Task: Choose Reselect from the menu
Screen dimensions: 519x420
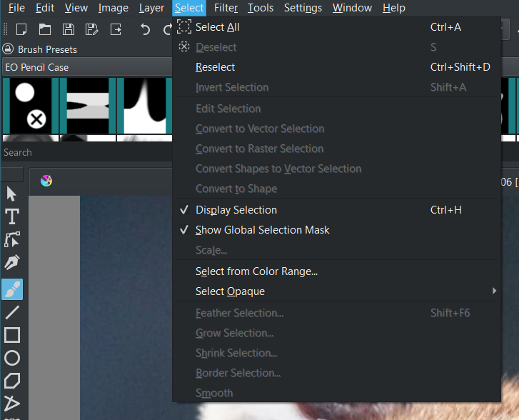Action: 336,67
